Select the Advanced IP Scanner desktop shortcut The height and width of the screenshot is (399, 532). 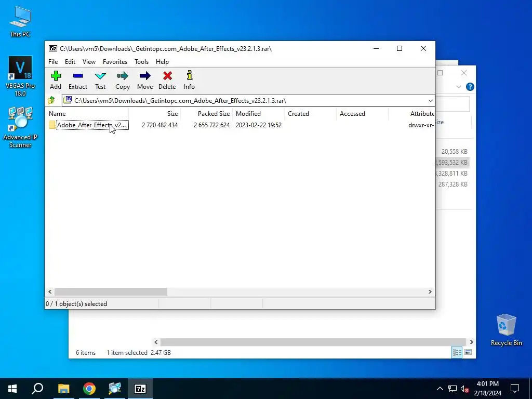(x=20, y=128)
